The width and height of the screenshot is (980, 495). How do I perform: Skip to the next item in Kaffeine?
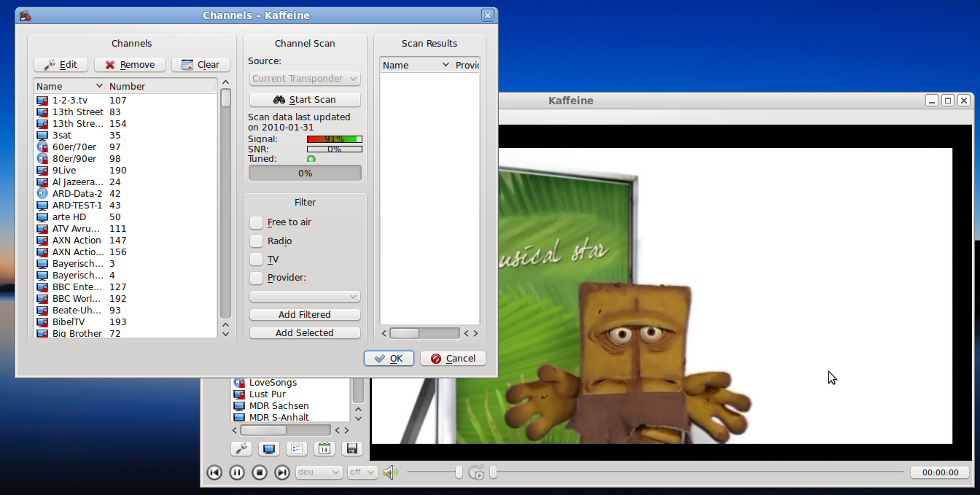[x=282, y=472]
